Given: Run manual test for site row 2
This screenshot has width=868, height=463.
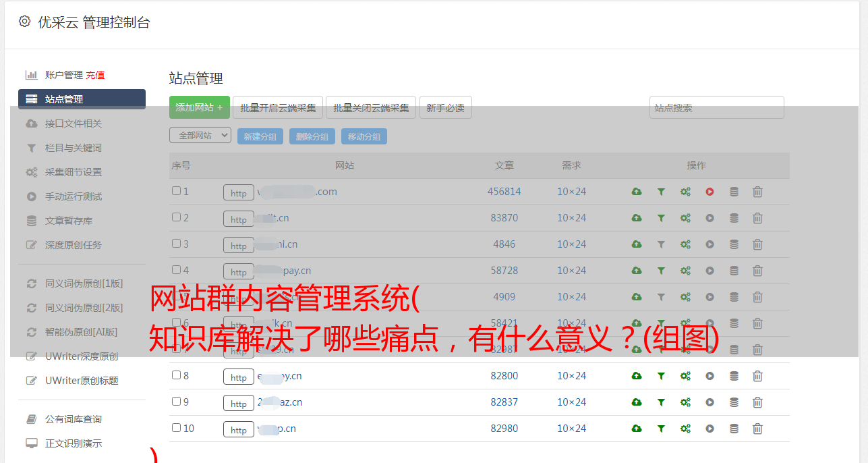Looking at the screenshot, I should [x=710, y=218].
